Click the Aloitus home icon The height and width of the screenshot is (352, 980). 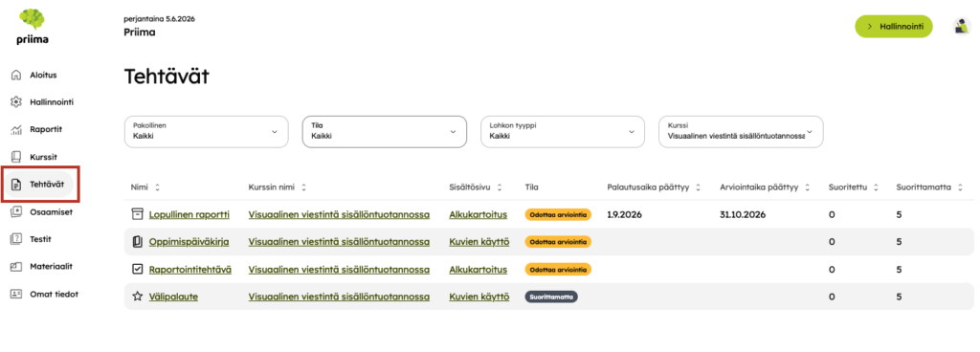click(17, 75)
